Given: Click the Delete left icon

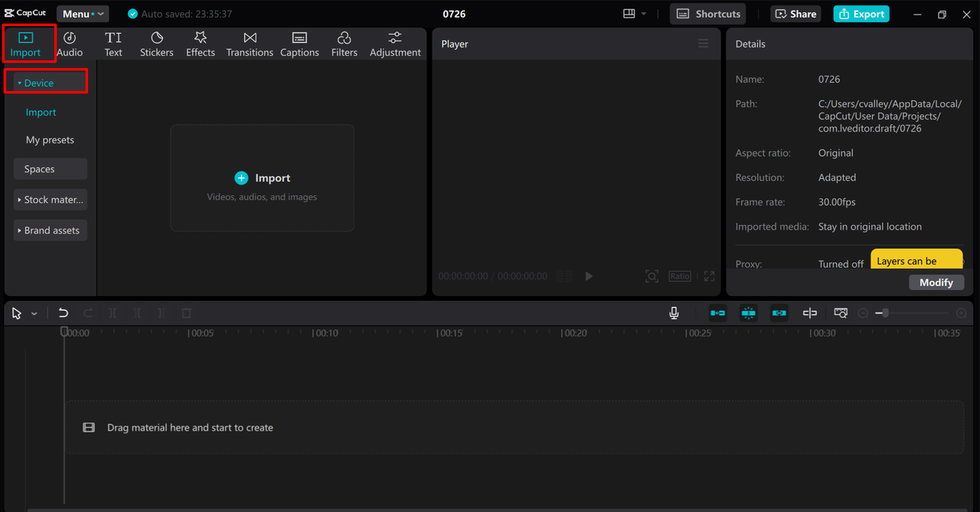Looking at the screenshot, I should tap(137, 313).
